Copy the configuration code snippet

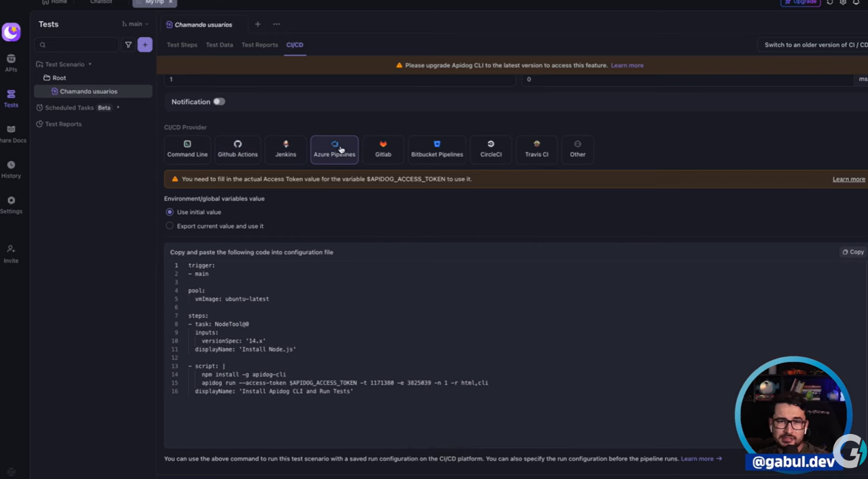853,251
